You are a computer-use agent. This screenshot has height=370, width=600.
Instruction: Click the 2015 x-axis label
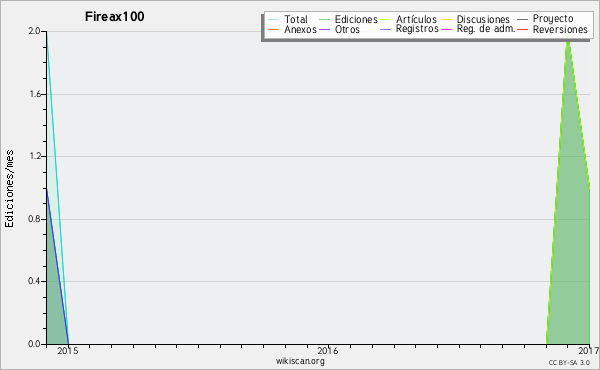(68, 351)
